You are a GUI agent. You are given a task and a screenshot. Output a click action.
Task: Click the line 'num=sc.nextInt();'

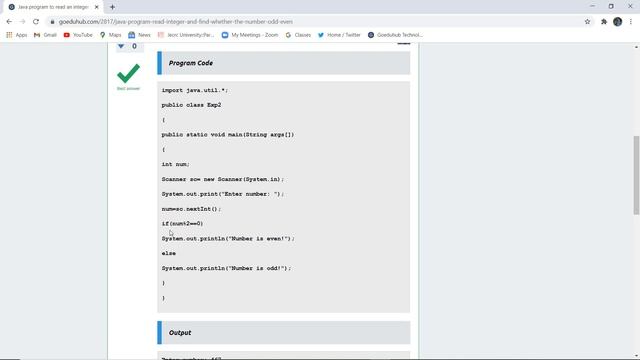pos(191,209)
